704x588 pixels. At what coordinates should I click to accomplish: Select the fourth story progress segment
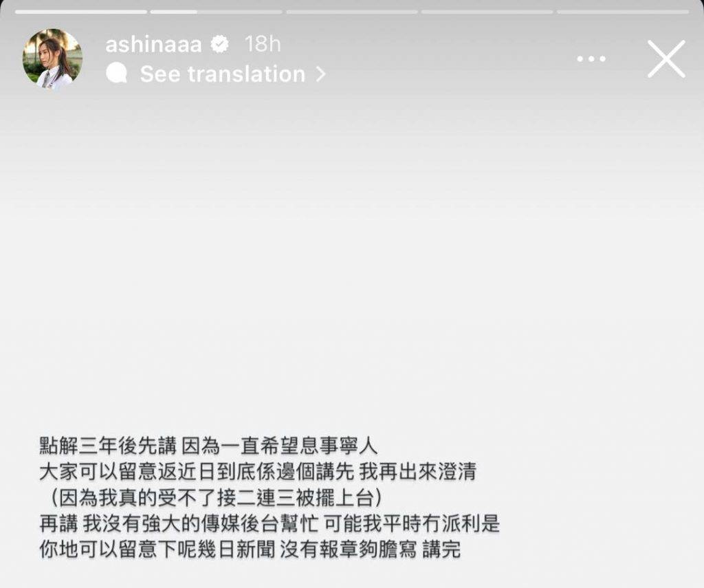487,12
